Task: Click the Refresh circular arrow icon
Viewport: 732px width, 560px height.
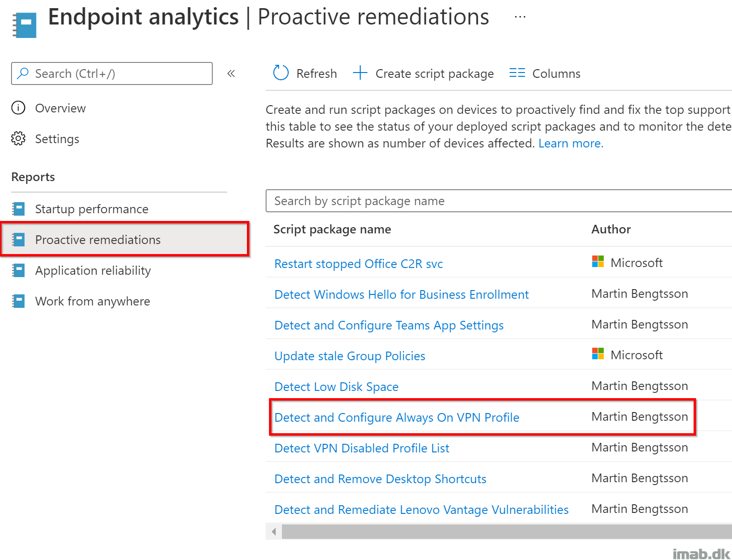Action: (281, 73)
